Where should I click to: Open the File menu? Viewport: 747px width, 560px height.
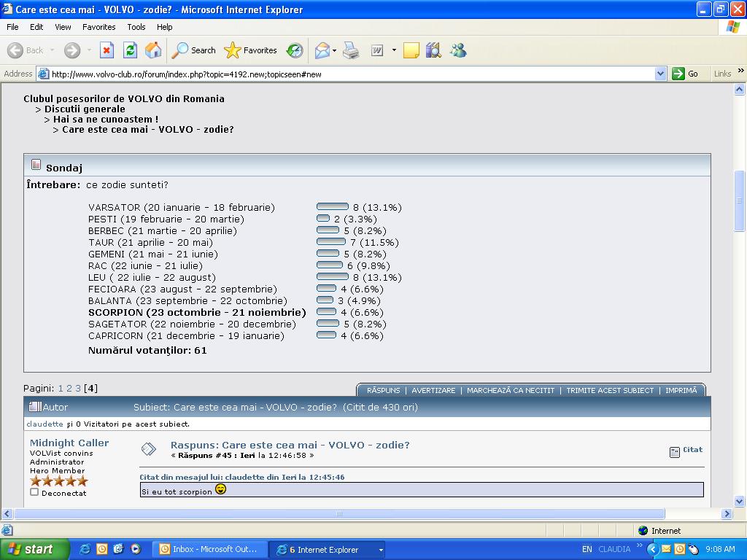[12, 27]
